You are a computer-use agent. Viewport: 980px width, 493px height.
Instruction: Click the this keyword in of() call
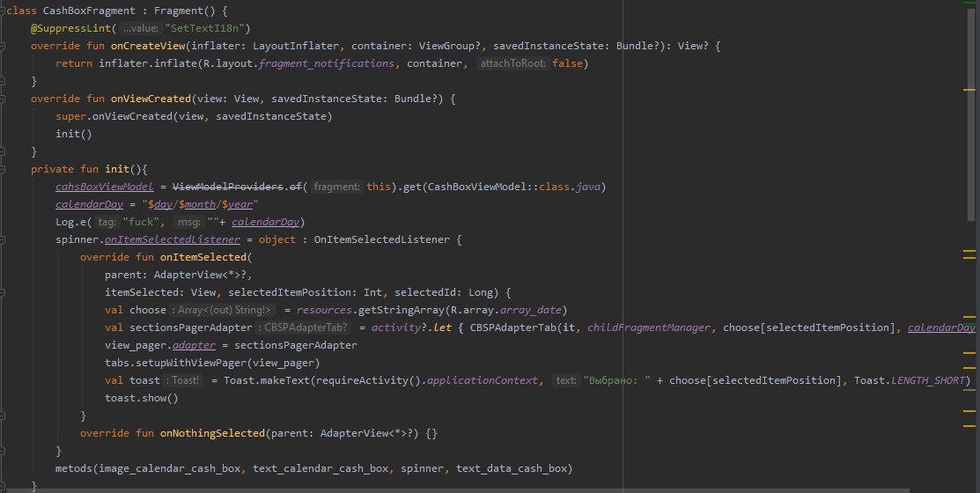tap(378, 187)
